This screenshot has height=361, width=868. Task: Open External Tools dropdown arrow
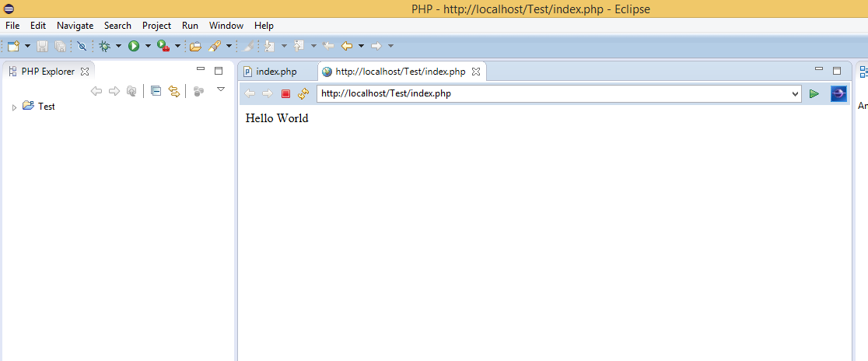coord(177,47)
